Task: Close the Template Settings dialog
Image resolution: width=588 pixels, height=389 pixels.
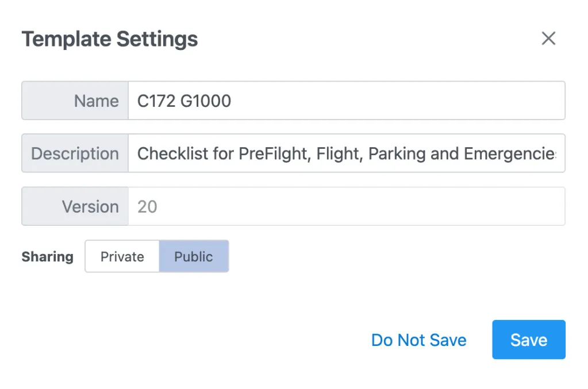Action: pyautogui.click(x=548, y=38)
